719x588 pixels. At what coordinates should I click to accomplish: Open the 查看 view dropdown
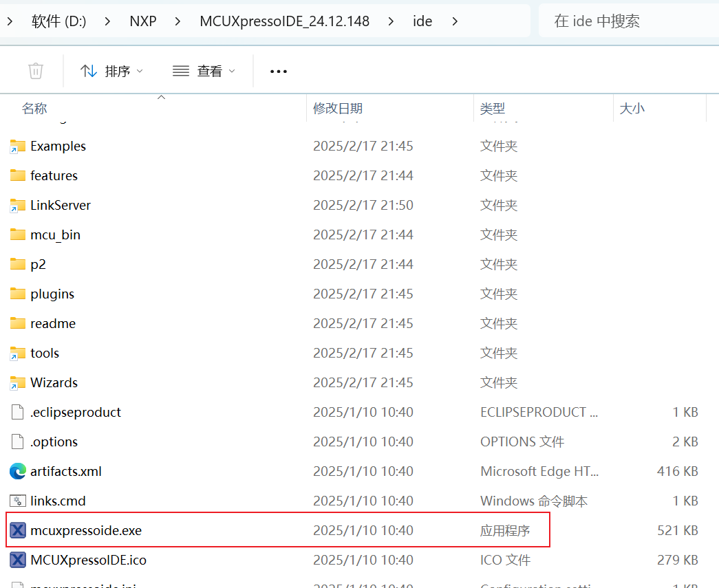tap(204, 71)
